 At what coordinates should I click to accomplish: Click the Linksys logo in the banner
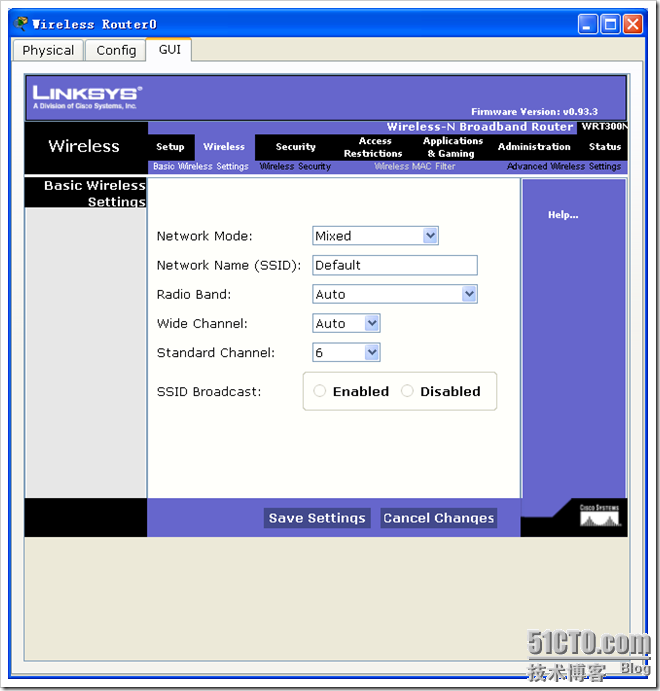point(87,97)
